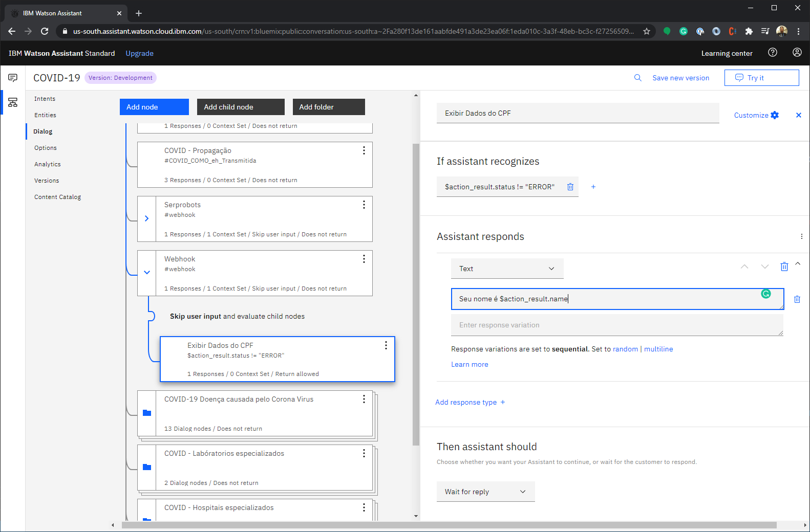This screenshot has height=532, width=810.
Task: Move Text response up
Action: coord(744,267)
